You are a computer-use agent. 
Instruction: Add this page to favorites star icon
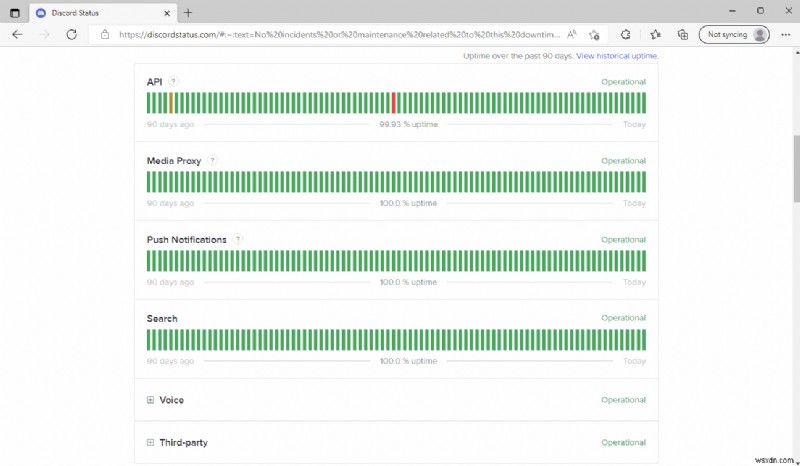click(594, 35)
